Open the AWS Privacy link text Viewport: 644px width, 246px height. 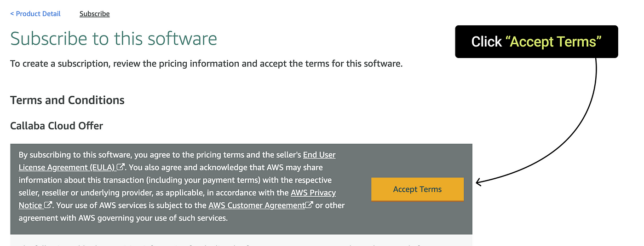pos(313,193)
